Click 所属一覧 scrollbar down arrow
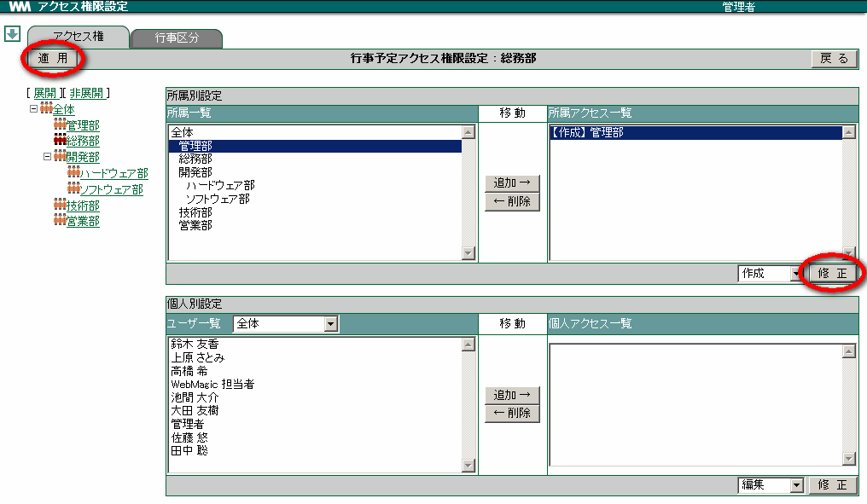The width and height of the screenshot is (867, 504). [x=468, y=253]
